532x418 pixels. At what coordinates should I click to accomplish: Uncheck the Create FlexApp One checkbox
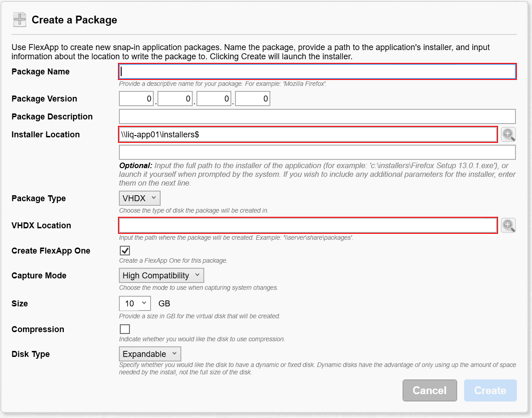[x=124, y=251]
